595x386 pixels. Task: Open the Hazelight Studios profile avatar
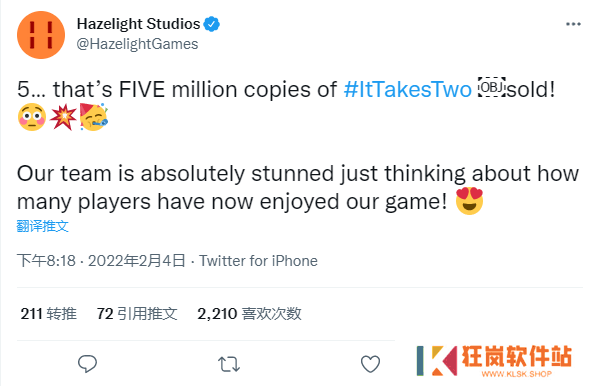tap(41, 35)
